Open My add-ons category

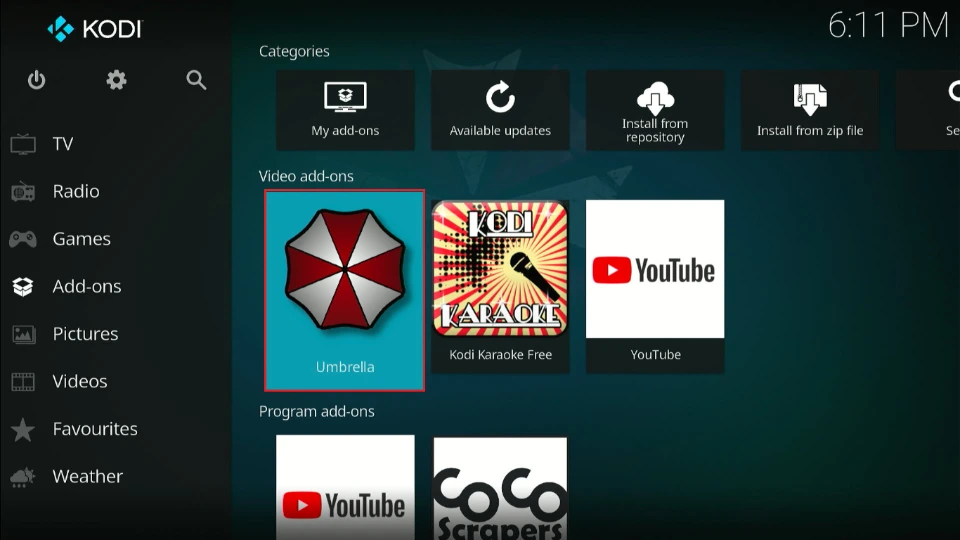(x=345, y=110)
